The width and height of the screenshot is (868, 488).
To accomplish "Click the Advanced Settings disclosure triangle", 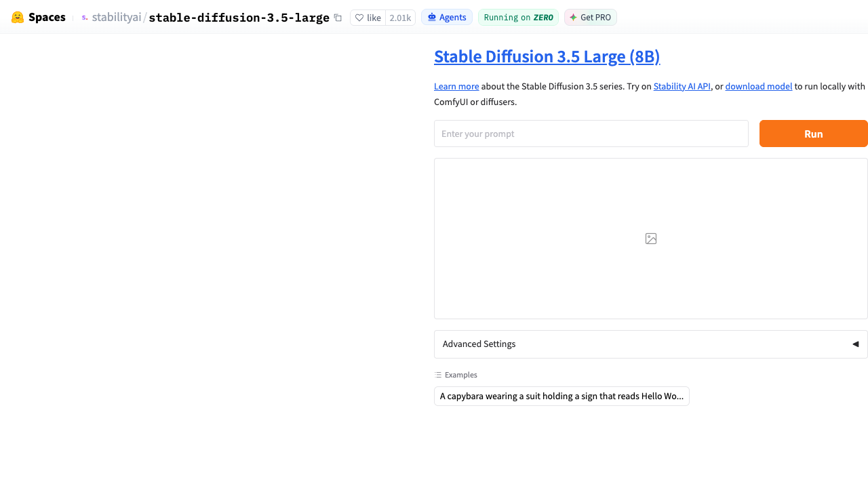I will 856,344.
